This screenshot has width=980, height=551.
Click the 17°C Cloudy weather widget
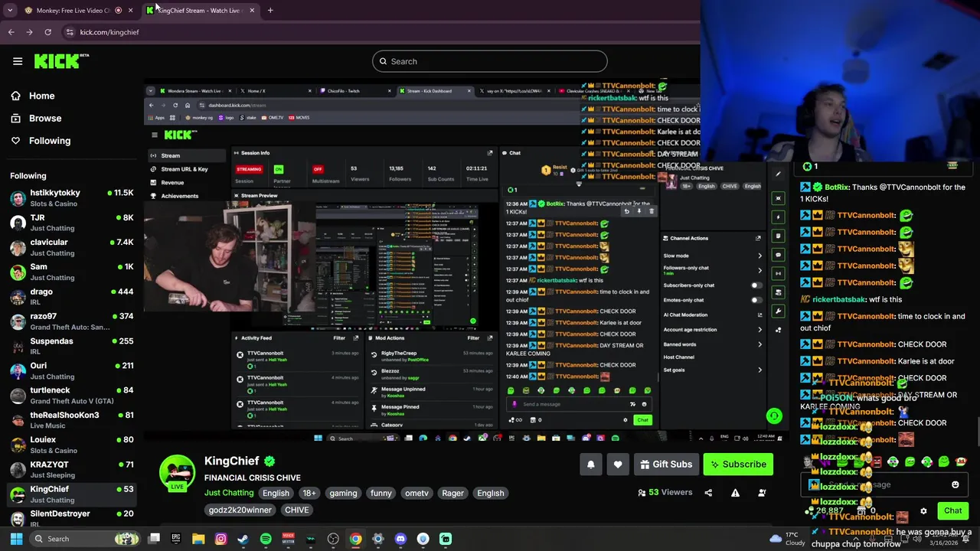tap(786, 539)
